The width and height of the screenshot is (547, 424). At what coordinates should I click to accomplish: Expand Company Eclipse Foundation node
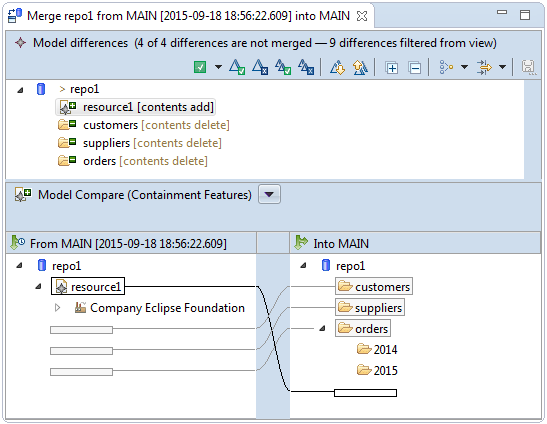[58, 308]
